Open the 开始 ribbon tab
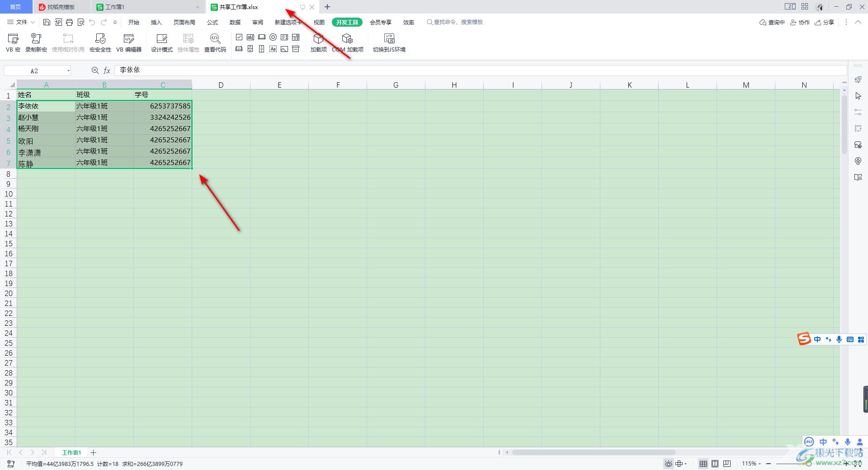868x470 pixels. click(x=134, y=22)
